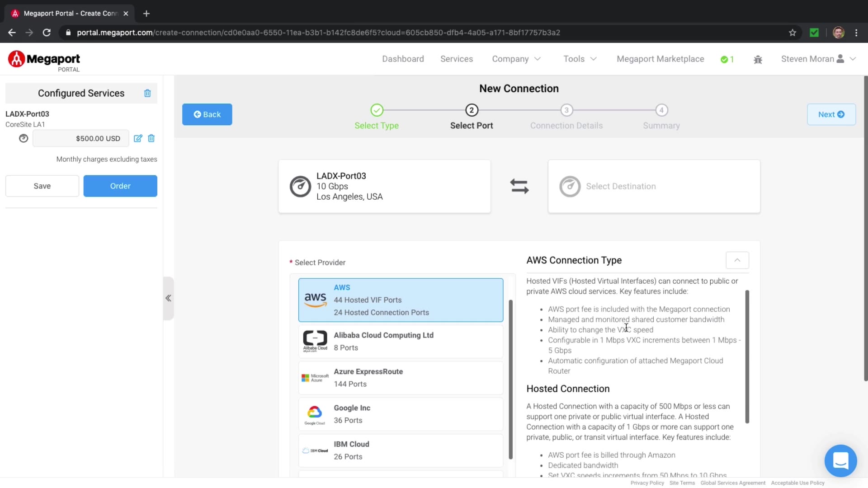Open the chat support bubble
This screenshot has height=488, width=868.
tap(840, 461)
